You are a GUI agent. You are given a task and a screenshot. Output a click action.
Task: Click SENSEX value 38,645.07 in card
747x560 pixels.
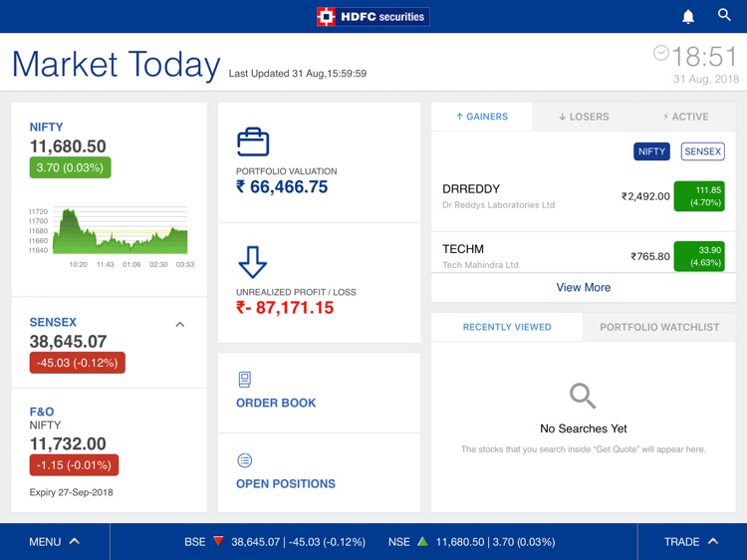pos(68,341)
